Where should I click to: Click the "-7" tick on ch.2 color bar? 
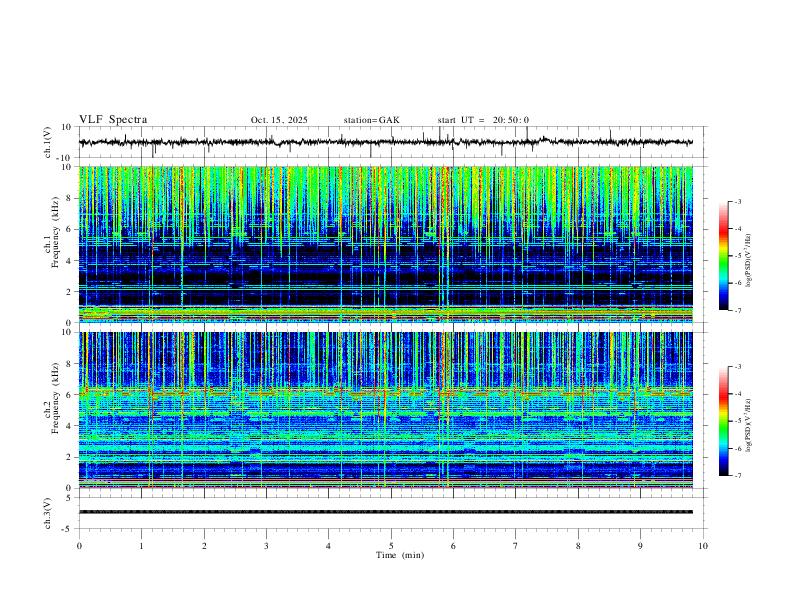point(737,475)
